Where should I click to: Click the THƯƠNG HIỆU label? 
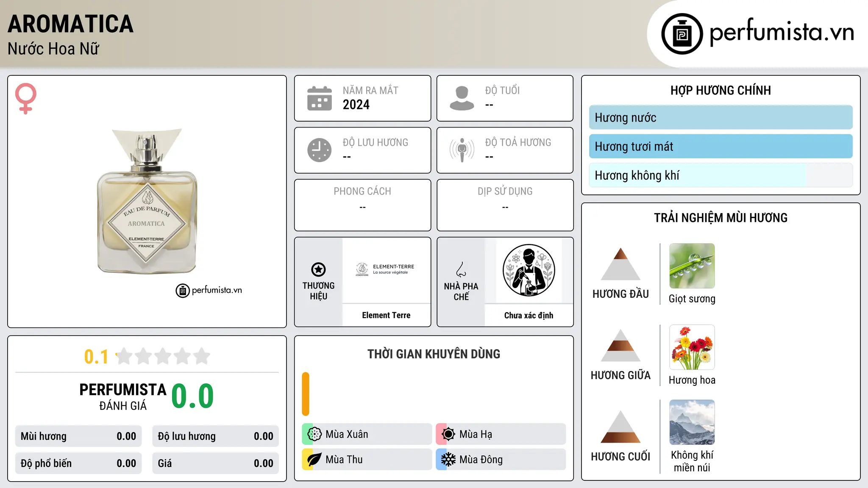coord(318,291)
